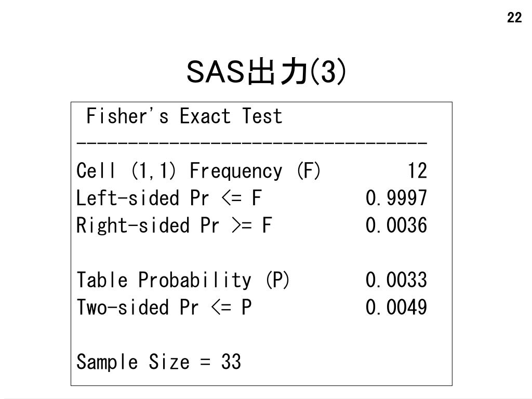Select the frequency value 12

pyautogui.click(x=417, y=170)
